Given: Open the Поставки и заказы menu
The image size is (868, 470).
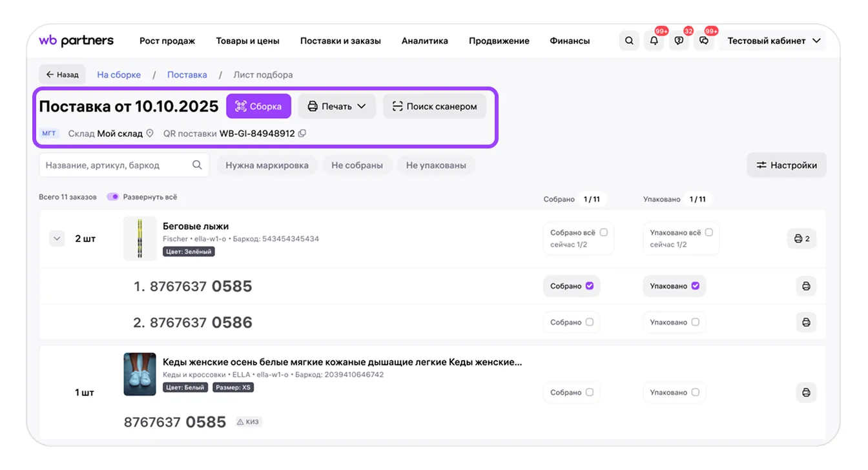Looking at the screenshot, I should (340, 41).
